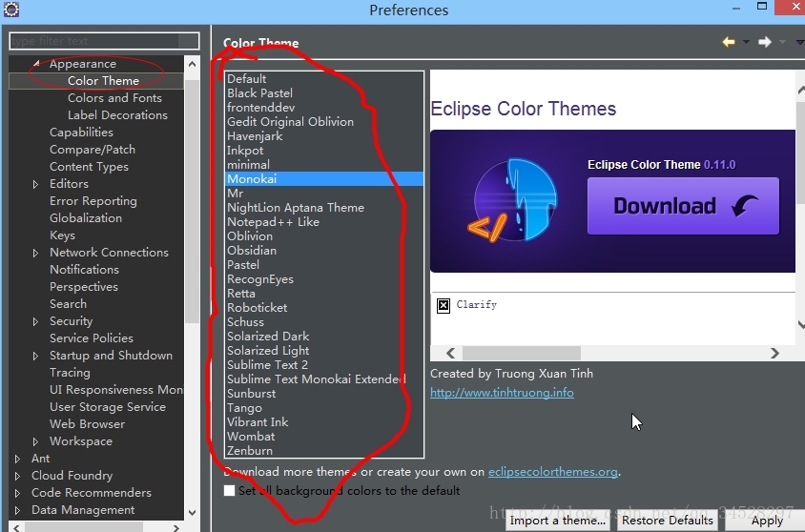This screenshot has width=805, height=532.
Task: Open Content Types preference page
Action: (89, 167)
